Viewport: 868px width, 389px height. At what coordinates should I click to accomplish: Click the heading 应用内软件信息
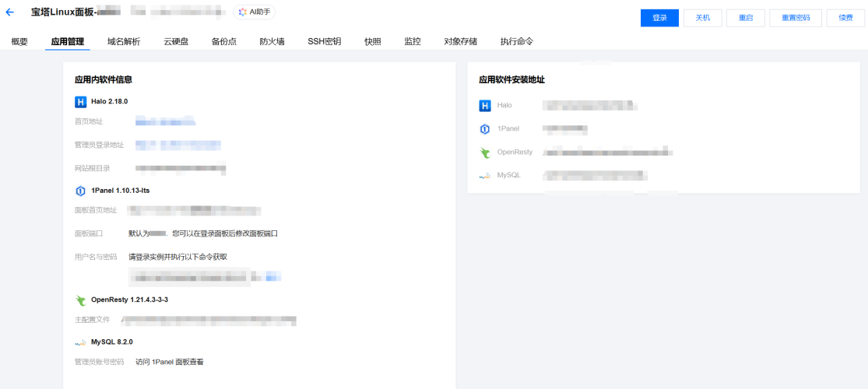[x=103, y=79]
